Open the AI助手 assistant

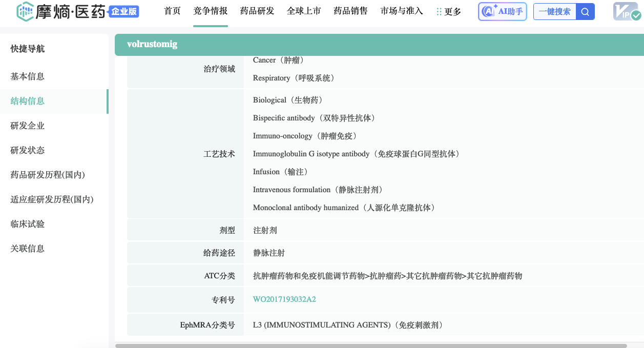click(502, 12)
